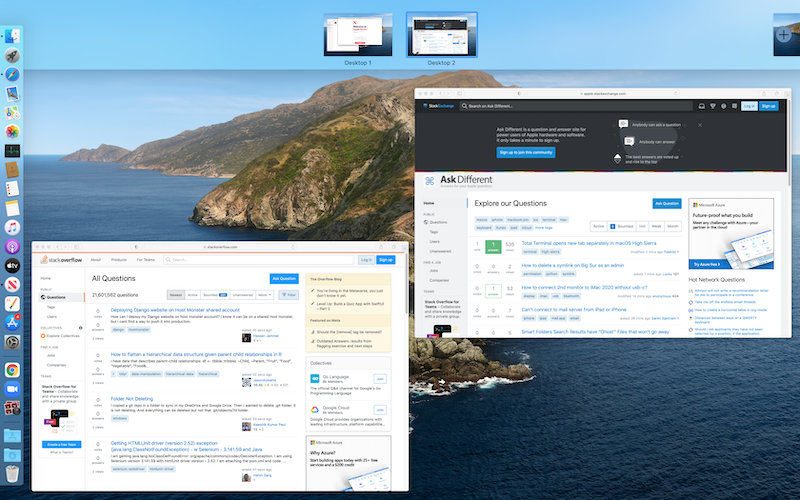Click Search on Ask Different field
The height and width of the screenshot is (500, 800).
pyautogui.click(x=576, y=106)
